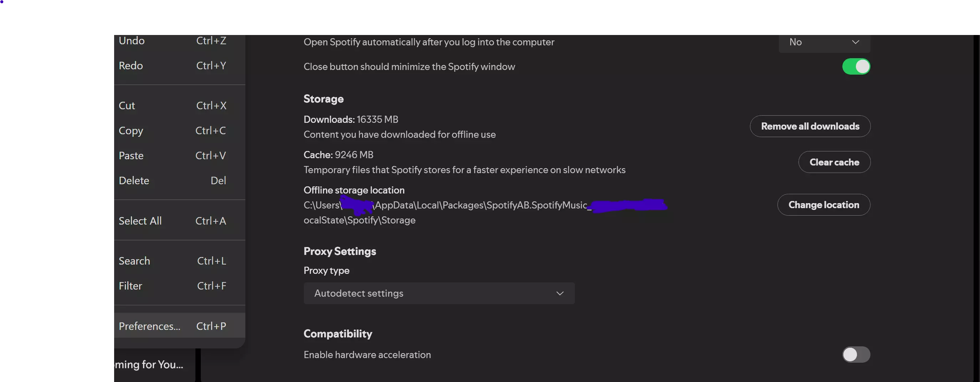980x382 pixels.
Task: Click the Storage section heading
Action: click(323, 99)
